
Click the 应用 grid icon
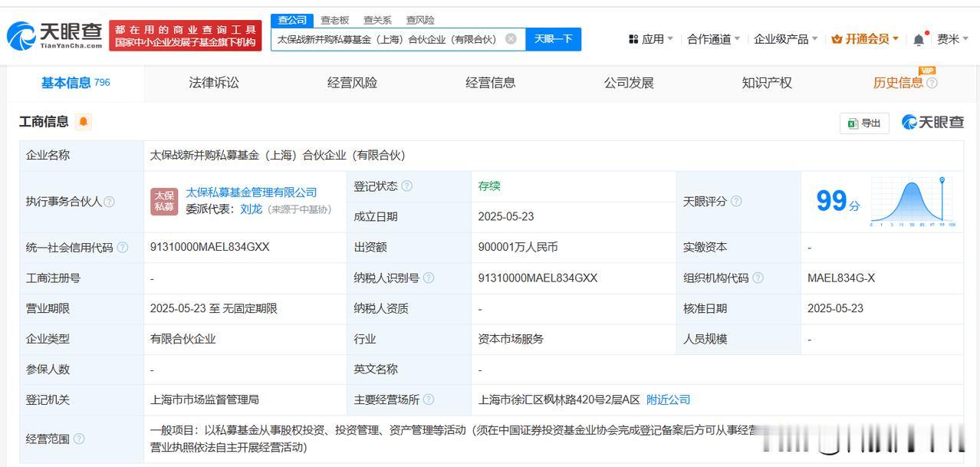coord(633,39)
